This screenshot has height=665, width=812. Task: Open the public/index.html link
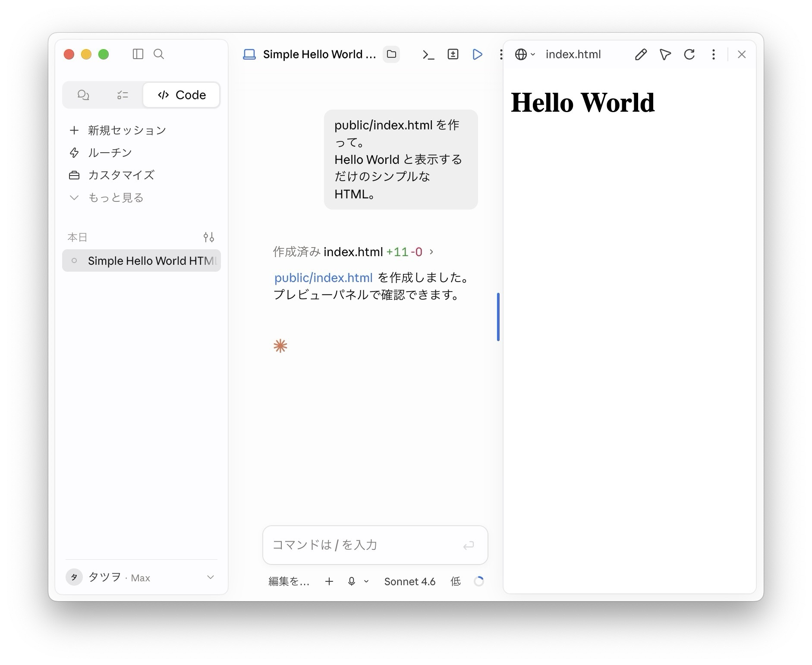[323, 278]
